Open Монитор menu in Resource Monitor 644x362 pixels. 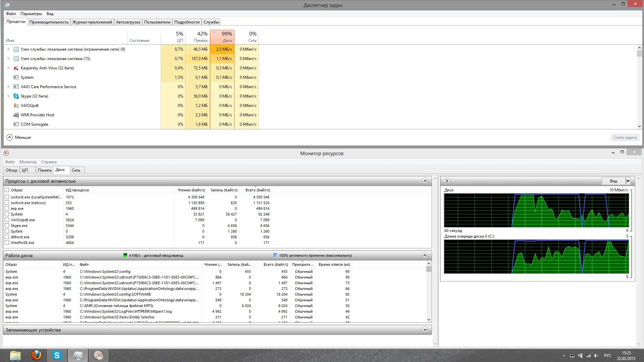pos(28,162)
